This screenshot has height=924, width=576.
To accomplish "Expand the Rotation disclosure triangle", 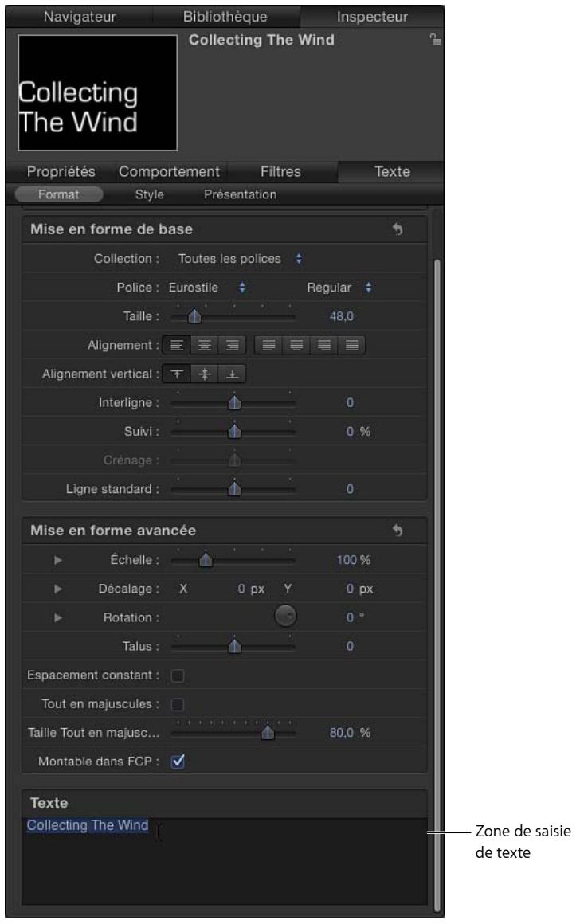I will [x=58, y=617].
